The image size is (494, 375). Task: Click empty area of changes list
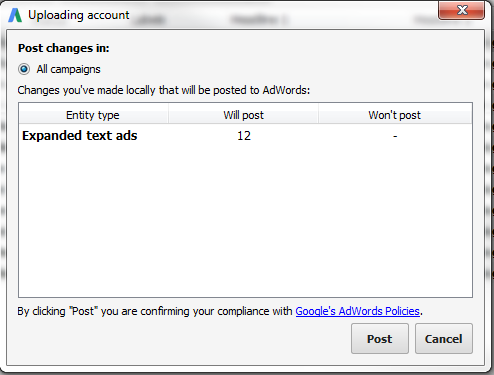[245, 220]
